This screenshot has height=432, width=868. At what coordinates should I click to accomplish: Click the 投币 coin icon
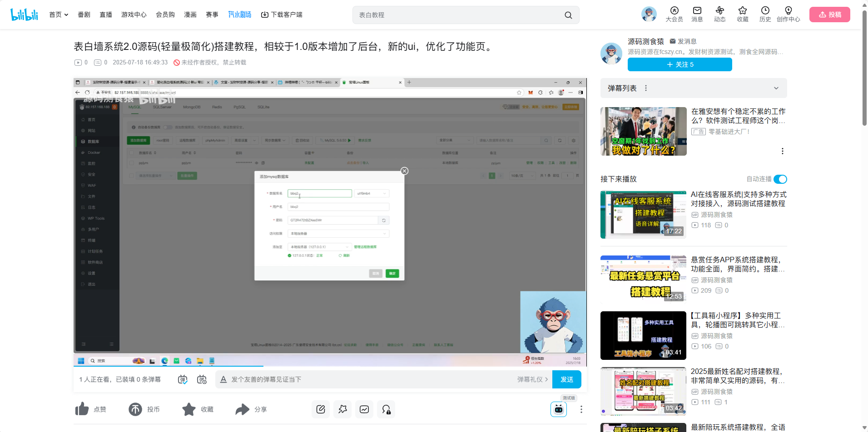click(135, 409)
